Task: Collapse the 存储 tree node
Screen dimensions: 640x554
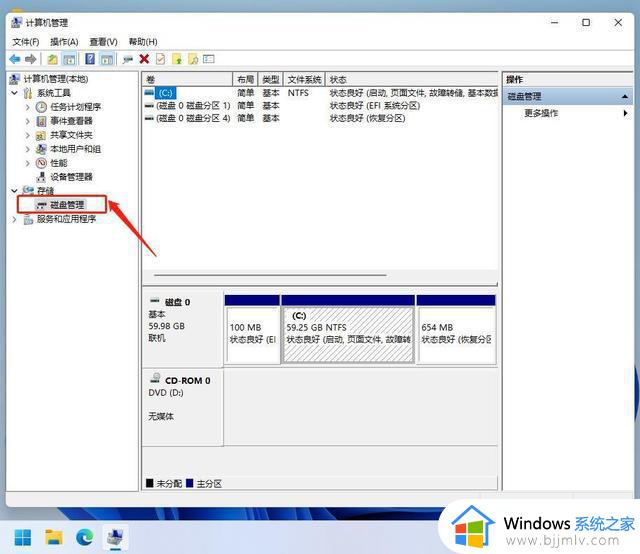Action: (x=15, y=191)
